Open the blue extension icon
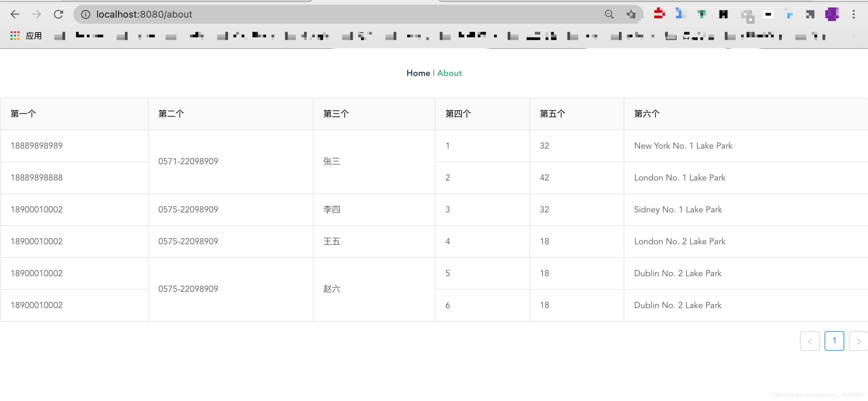The image size is (868, 401). [680, 14]
